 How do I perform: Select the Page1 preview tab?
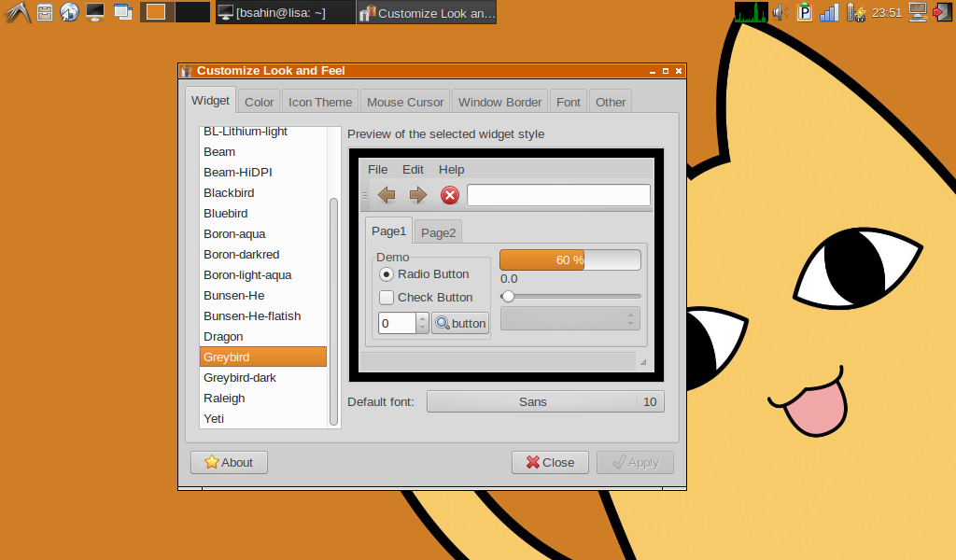tap(388, 231)
